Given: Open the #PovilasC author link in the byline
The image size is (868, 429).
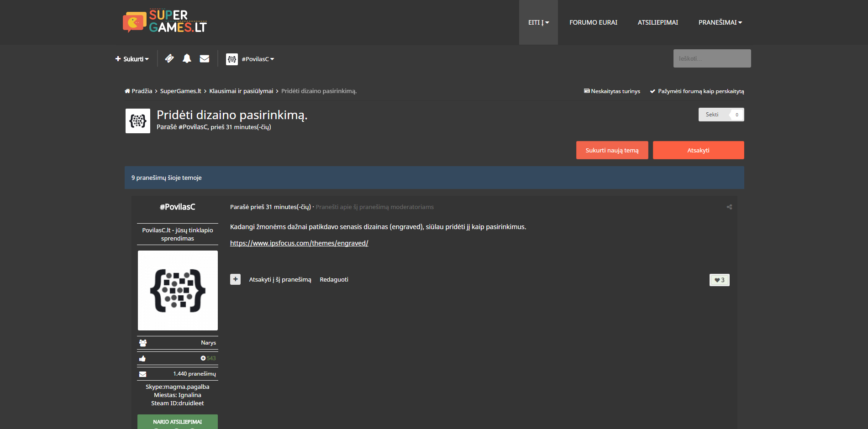Looking at the screenshot, I should [193, 127].
